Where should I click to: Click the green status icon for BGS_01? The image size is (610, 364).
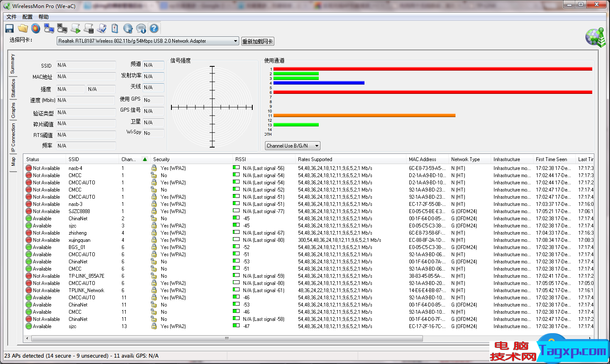pos(29,247)
